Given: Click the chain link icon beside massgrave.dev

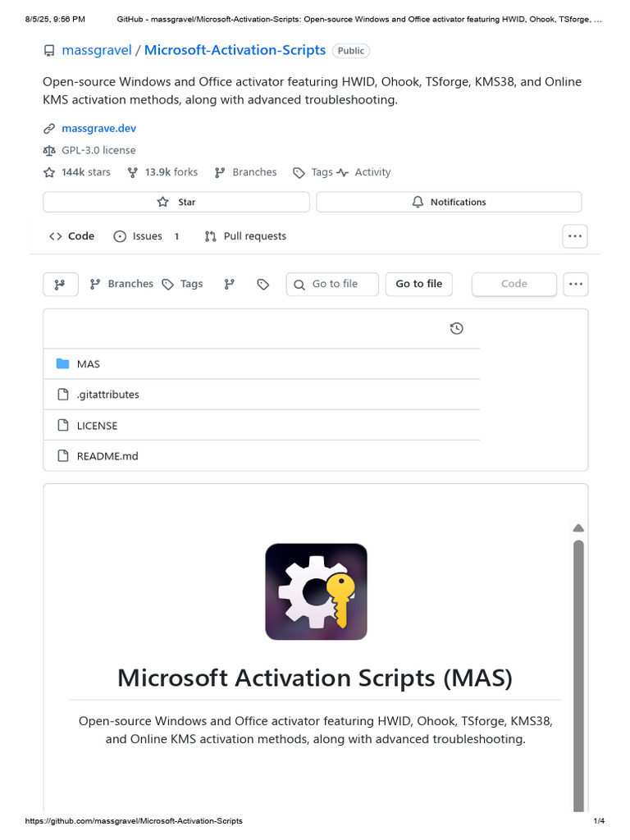Looking at the screenshot, I should click(x=49, y=129).
